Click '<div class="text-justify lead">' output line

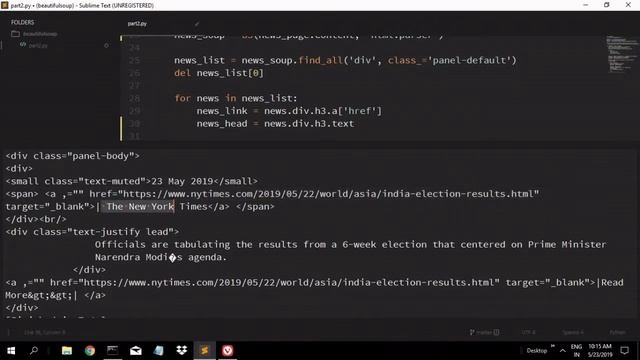click(x=92, y=232)
